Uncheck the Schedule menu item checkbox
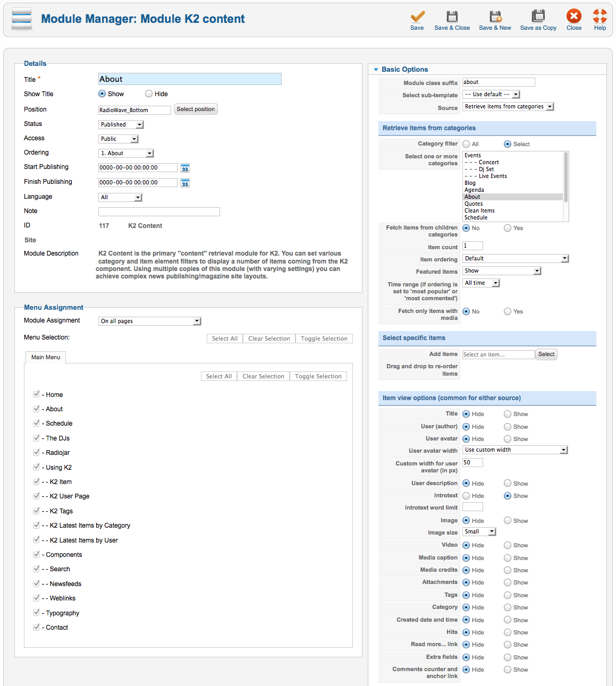Screen dimensions: 616x686 pyautogui.click(x=36, y=423)
